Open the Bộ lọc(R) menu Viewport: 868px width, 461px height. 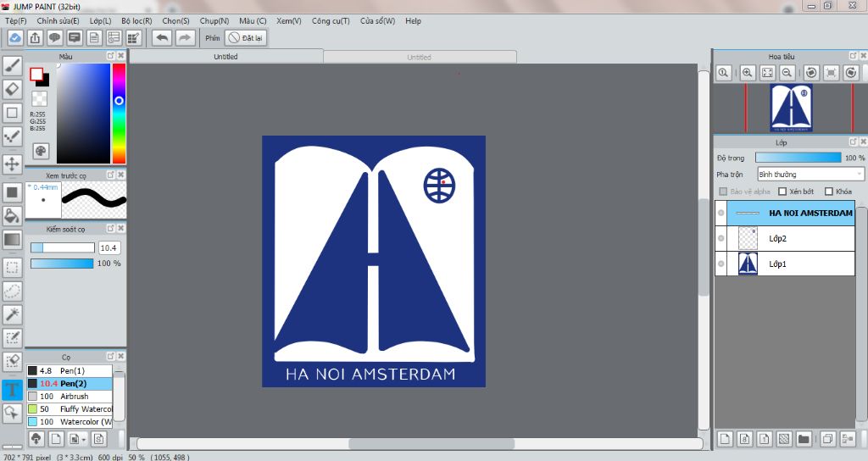point(136,20)
